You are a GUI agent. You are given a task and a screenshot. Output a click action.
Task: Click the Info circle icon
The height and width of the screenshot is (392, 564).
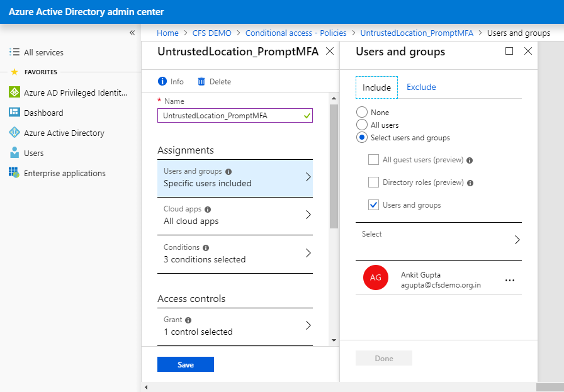coord(162,81)
